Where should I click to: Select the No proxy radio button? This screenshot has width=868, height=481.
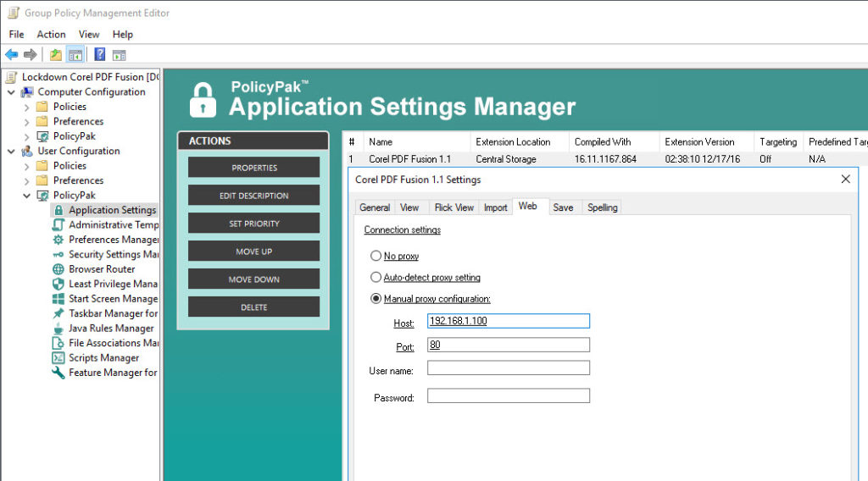click(376, 256)
